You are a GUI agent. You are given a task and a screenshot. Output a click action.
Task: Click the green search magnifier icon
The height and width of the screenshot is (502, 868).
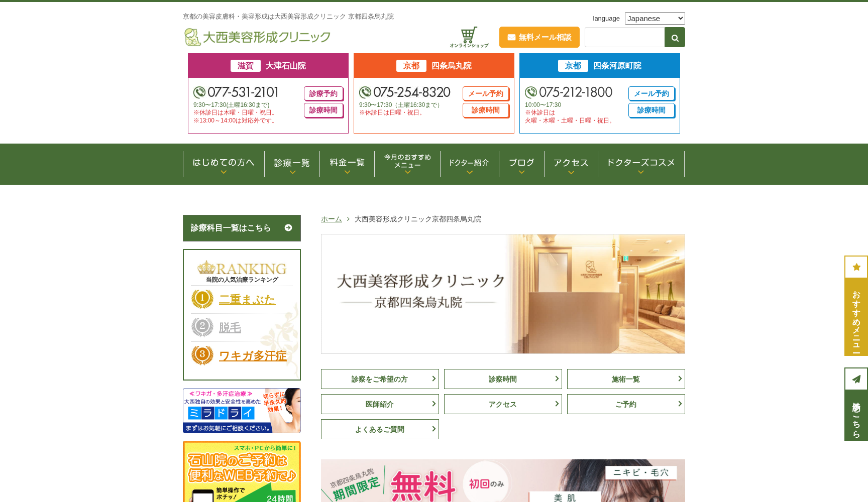[x=675, y=37]
